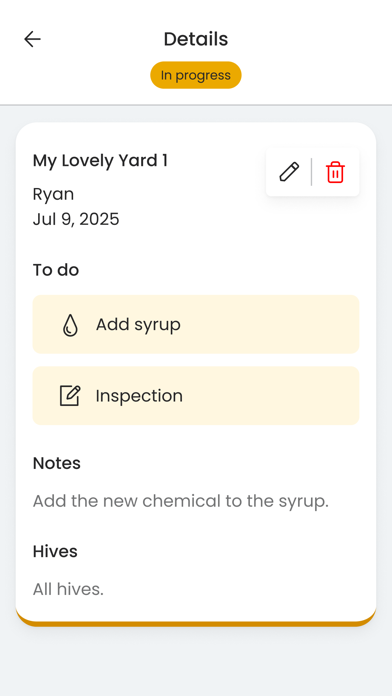Open the Add syrup to-do item
Viewport: 392px width, 696px height.
click(196, 324)
